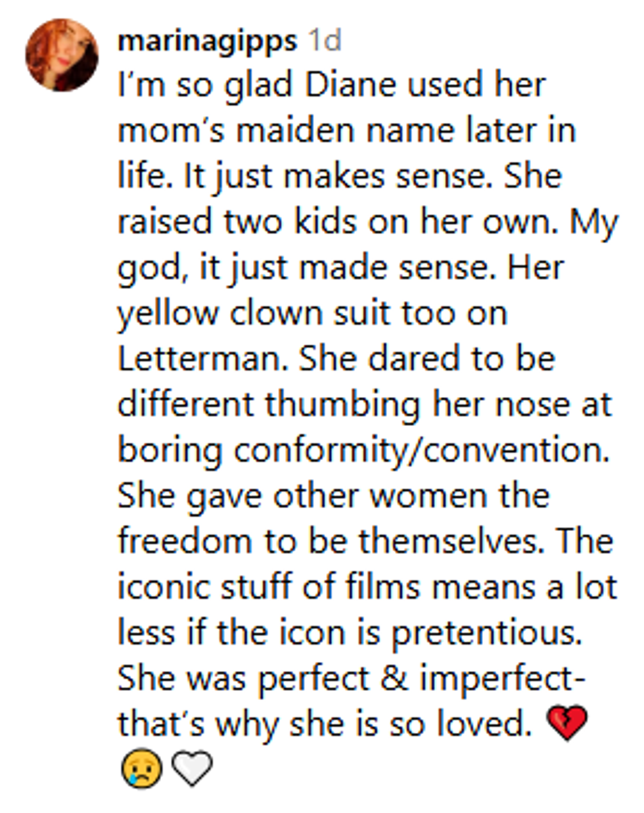This screenshot has width=644, height=813.
Task: Click the word pretentious in comment
Action: point(488,633)
